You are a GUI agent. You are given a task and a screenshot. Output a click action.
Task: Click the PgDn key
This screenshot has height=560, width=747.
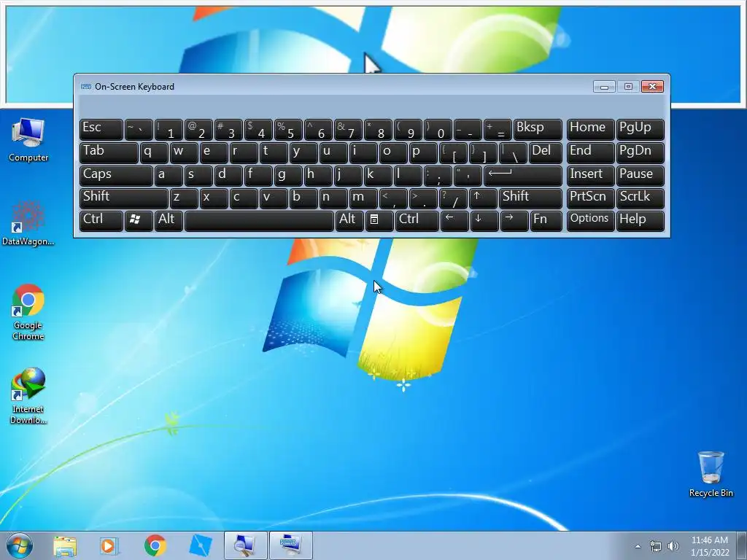point(640,153)
